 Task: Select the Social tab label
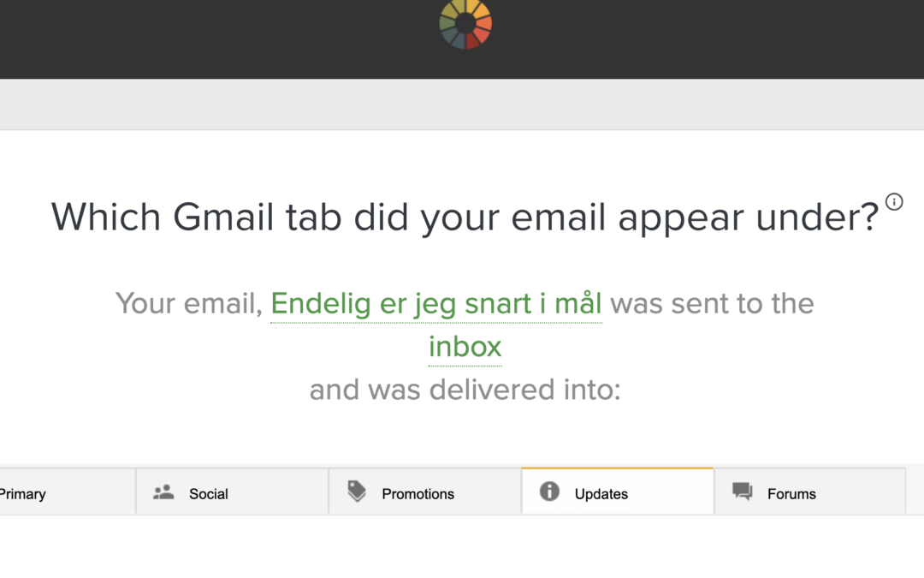pyautogui.click(x=209, y=494)
